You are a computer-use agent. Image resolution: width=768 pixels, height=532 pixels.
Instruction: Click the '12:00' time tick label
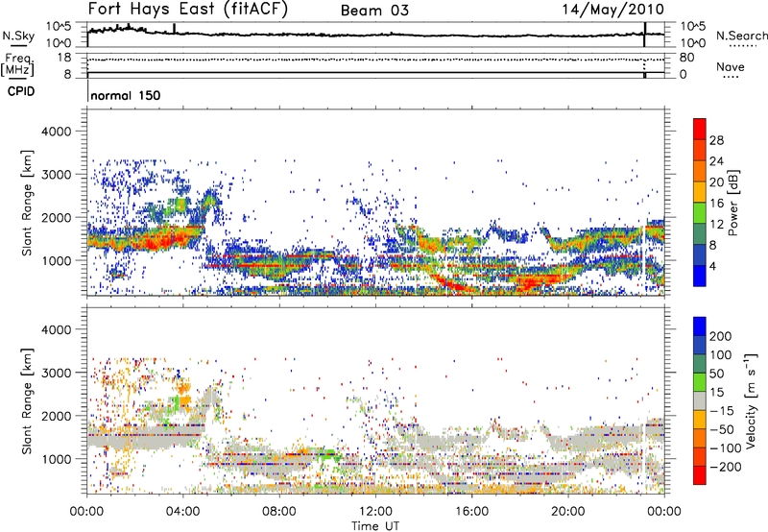point(375,512)
